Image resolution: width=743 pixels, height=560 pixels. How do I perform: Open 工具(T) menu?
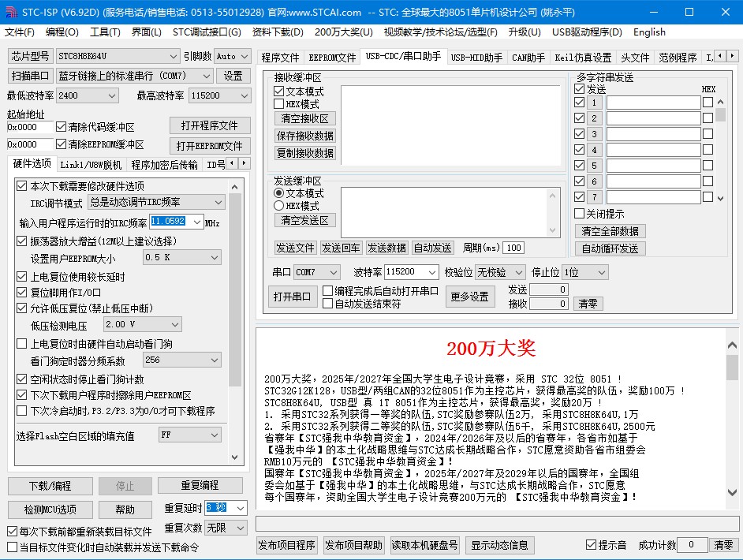coord(105,32)
